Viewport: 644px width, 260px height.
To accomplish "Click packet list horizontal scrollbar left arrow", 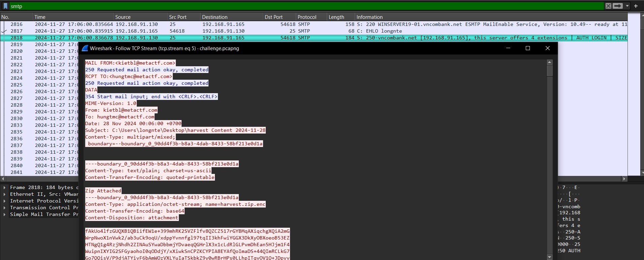I will tap(3, 179).
